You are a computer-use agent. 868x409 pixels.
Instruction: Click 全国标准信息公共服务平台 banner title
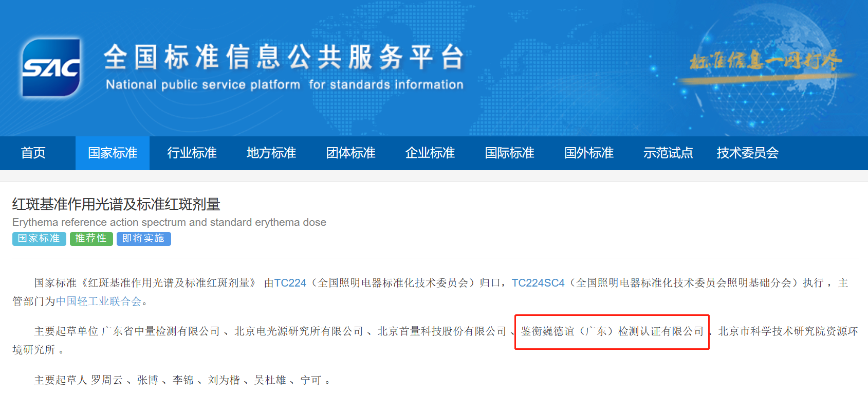(284, 57)
